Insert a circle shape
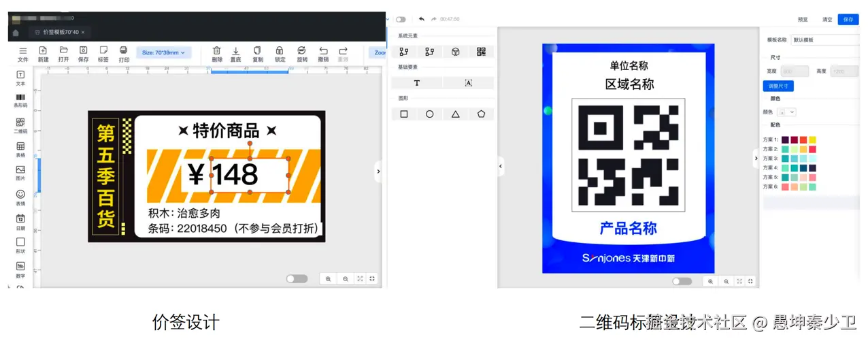The height and width of the screenshot is (343, 868). (430, 114)
